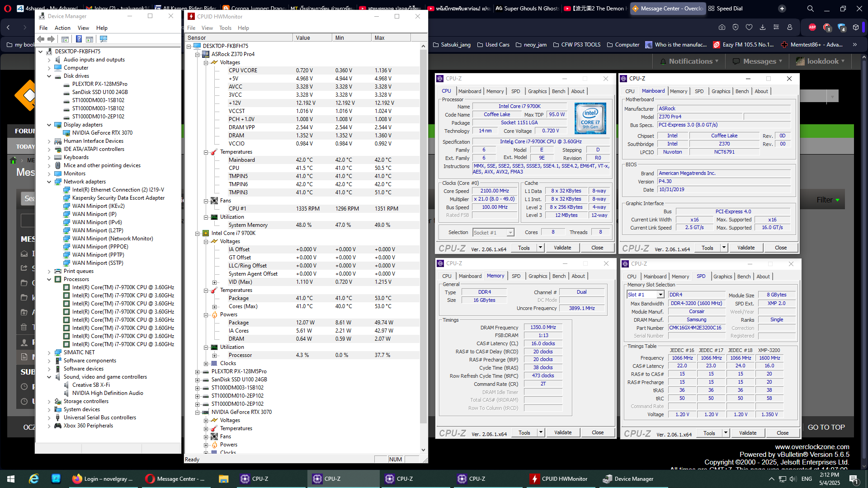Click the forum home icon
The width and height of the screenshot is (868, 488).
click(x=13, y=160)
